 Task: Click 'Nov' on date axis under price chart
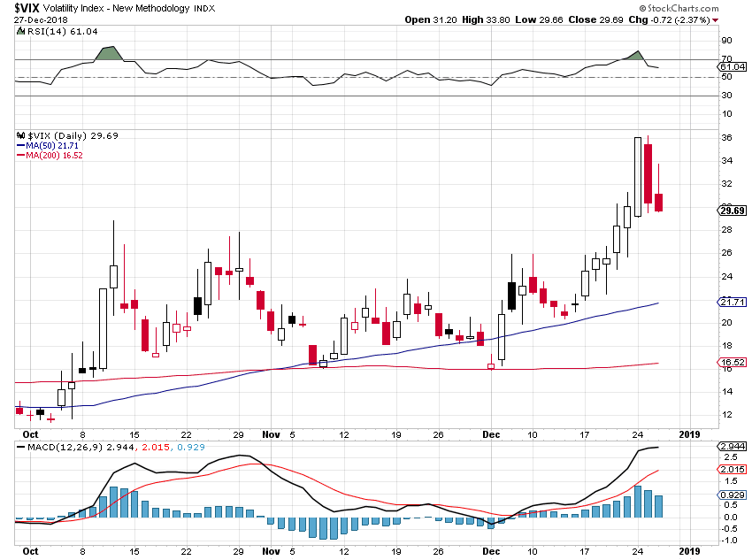pyautogui.click(x=271, y=434)
